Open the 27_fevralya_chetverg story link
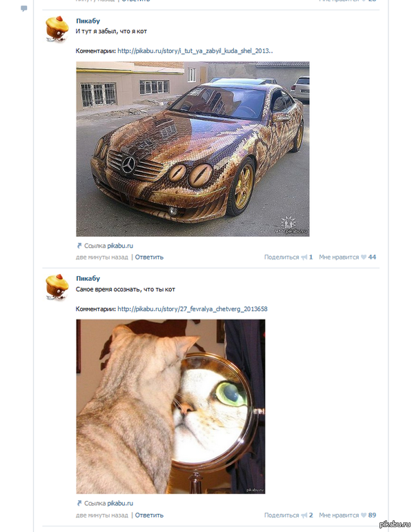The image size is (414, 532). 193,309
